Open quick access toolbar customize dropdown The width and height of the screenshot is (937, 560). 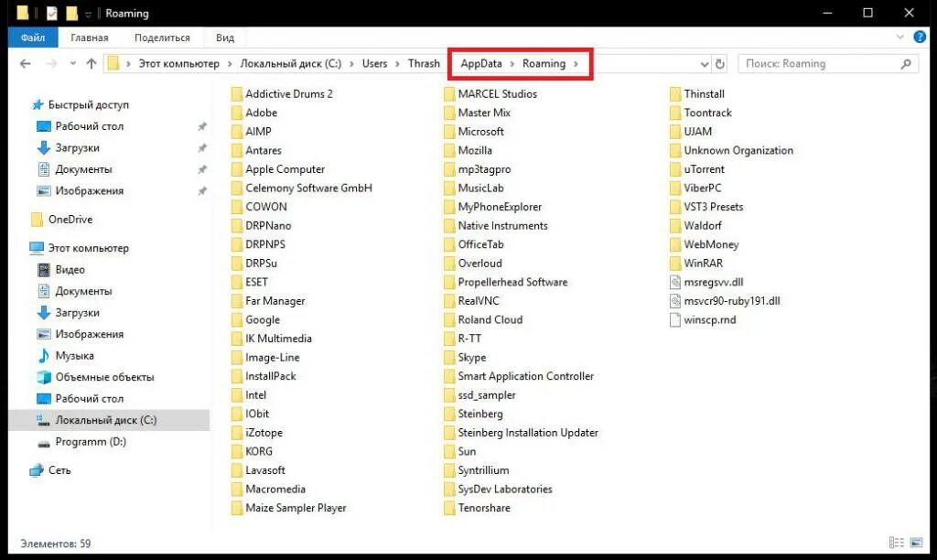pos(88,14)
